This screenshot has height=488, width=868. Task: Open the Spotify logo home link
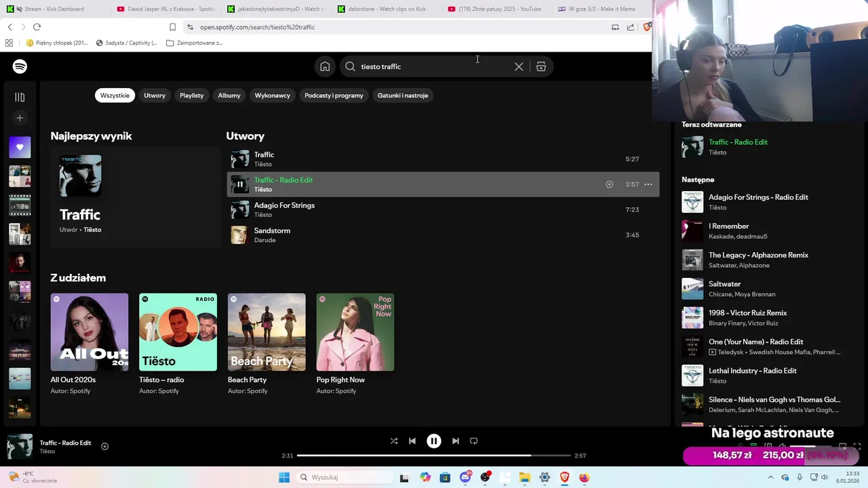[x=20, y=66]
